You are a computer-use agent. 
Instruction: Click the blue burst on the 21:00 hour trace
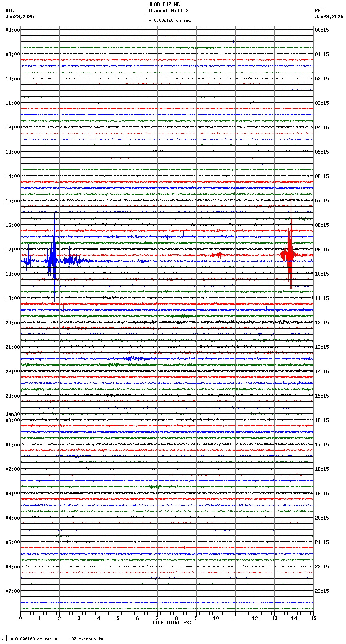click(133, 359)
